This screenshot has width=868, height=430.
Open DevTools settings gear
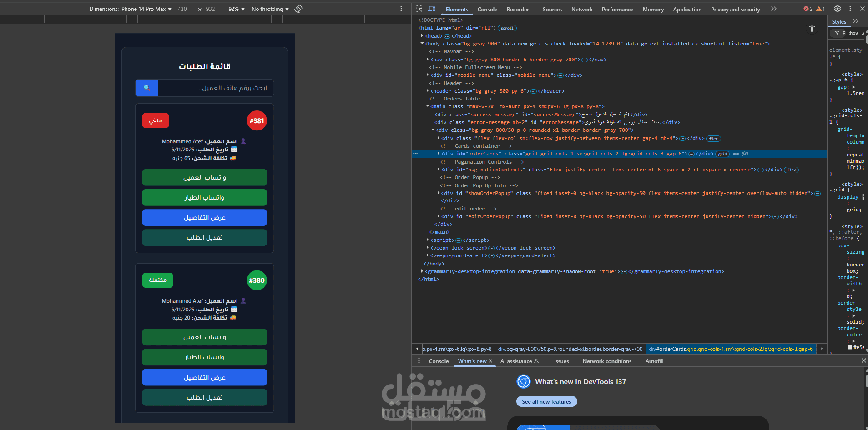click(838, 9)
